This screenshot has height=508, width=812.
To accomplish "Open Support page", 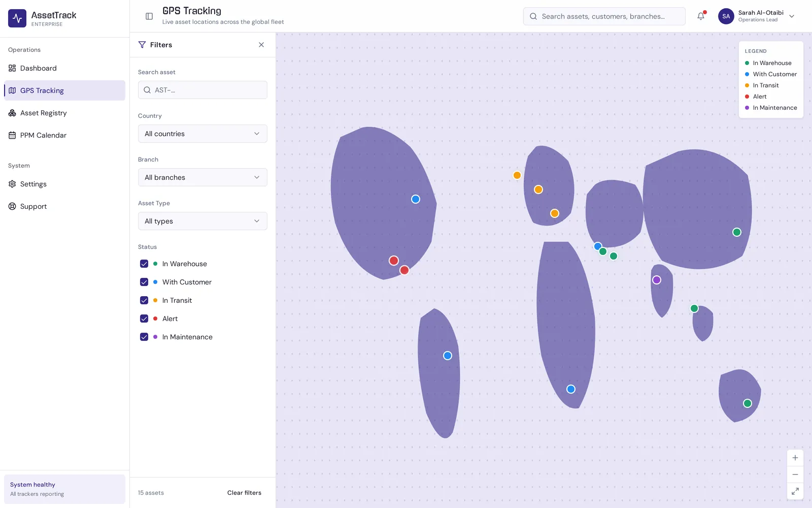I will click(64, 206).
